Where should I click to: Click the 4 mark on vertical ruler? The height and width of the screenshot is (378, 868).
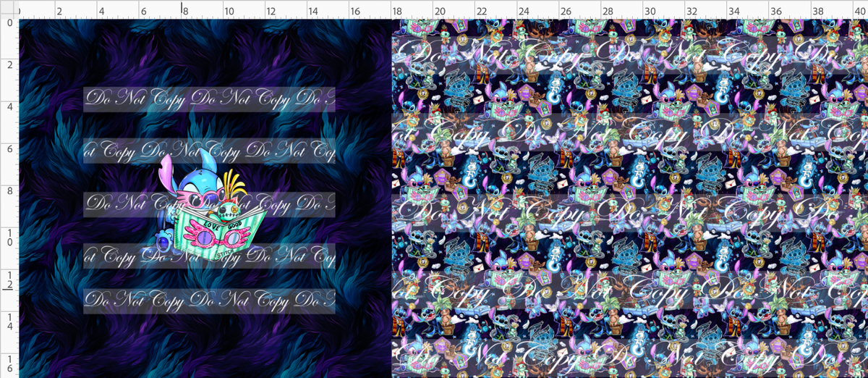click(x=9, y=107)
